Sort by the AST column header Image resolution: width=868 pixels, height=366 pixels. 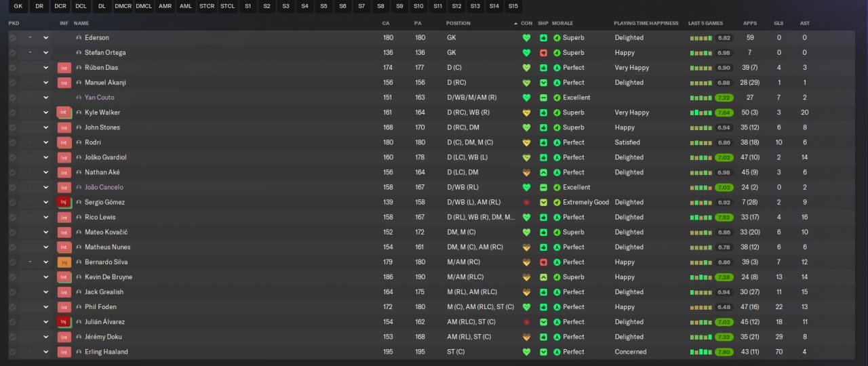click(804, 23)
